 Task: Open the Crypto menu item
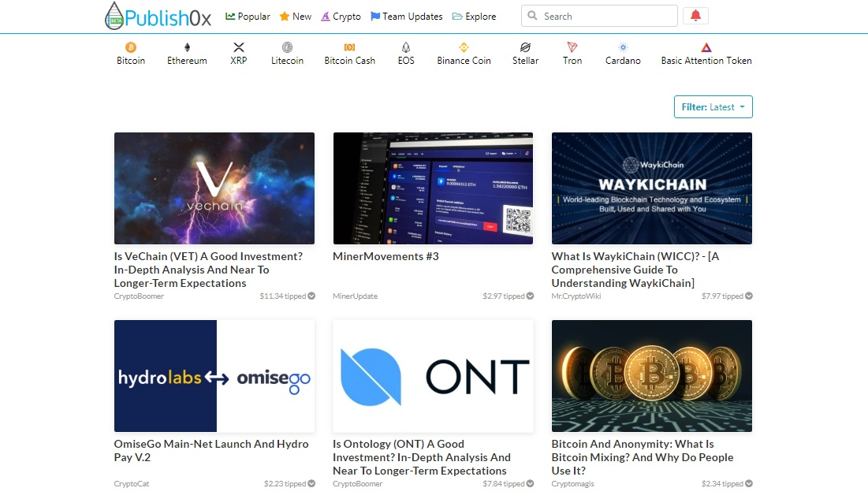click(x=341, y=17)
